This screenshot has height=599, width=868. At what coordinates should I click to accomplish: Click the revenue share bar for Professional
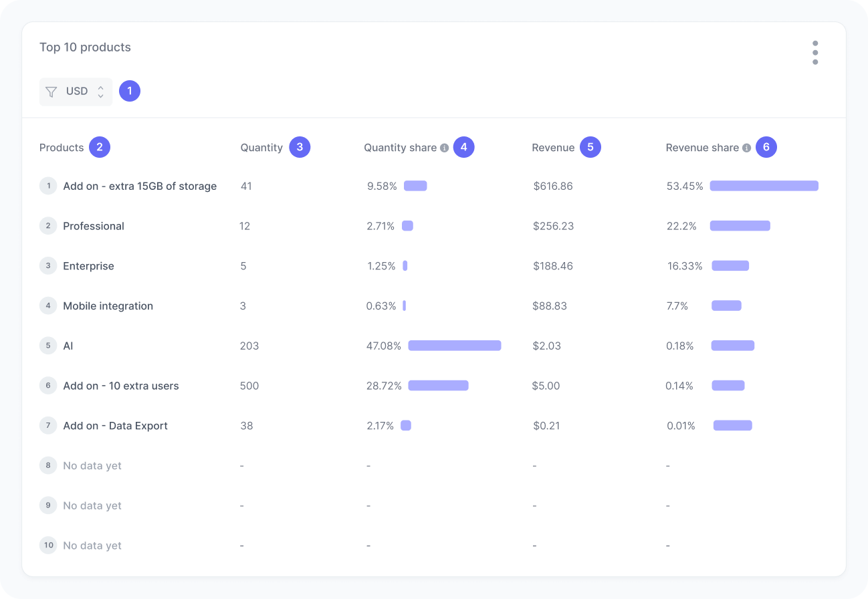[740, 226]
